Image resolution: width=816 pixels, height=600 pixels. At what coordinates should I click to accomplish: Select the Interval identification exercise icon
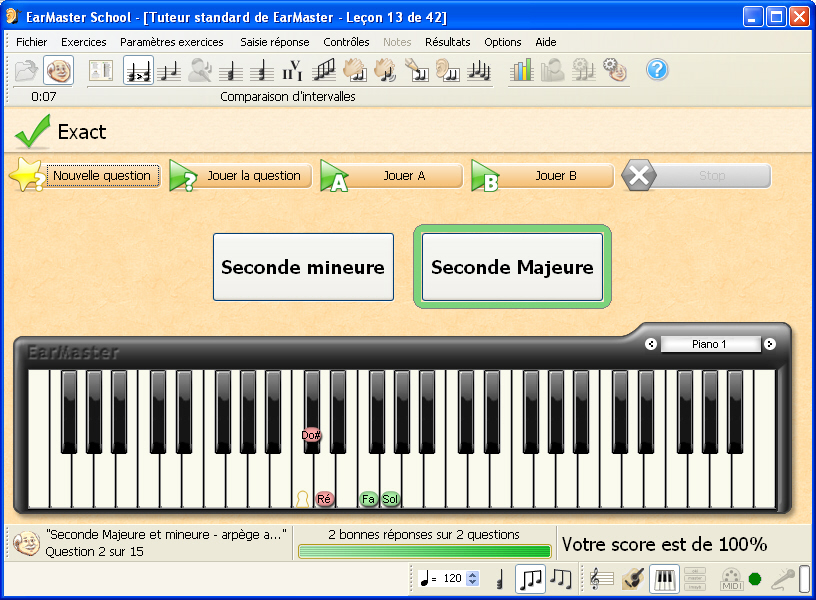[169, 70]
